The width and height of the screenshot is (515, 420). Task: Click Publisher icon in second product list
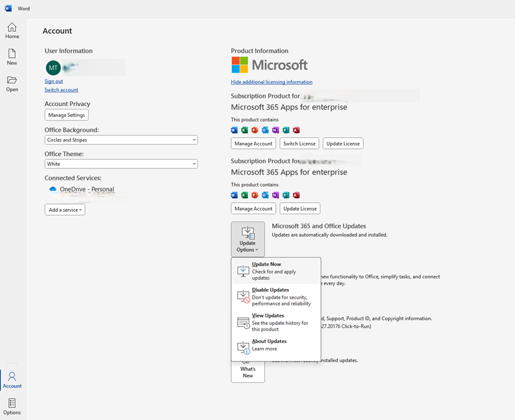click(286, 195)
